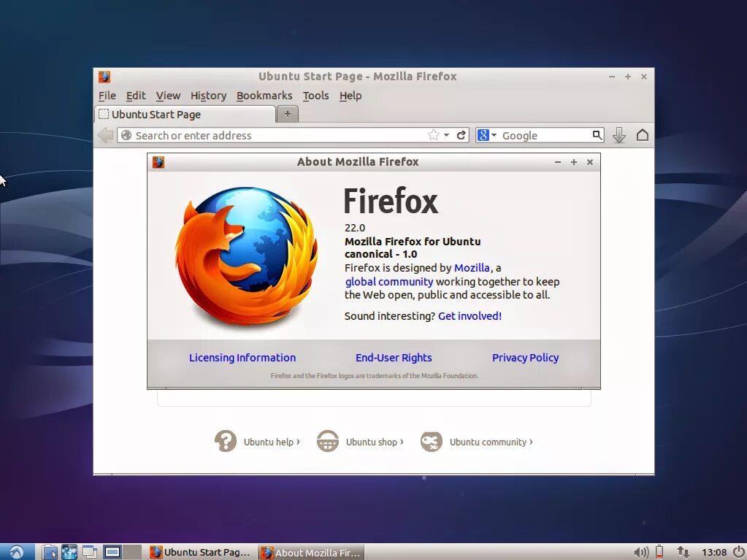
Task: Switch to the first desktop pager workspace
Action: tap(112, 552)
